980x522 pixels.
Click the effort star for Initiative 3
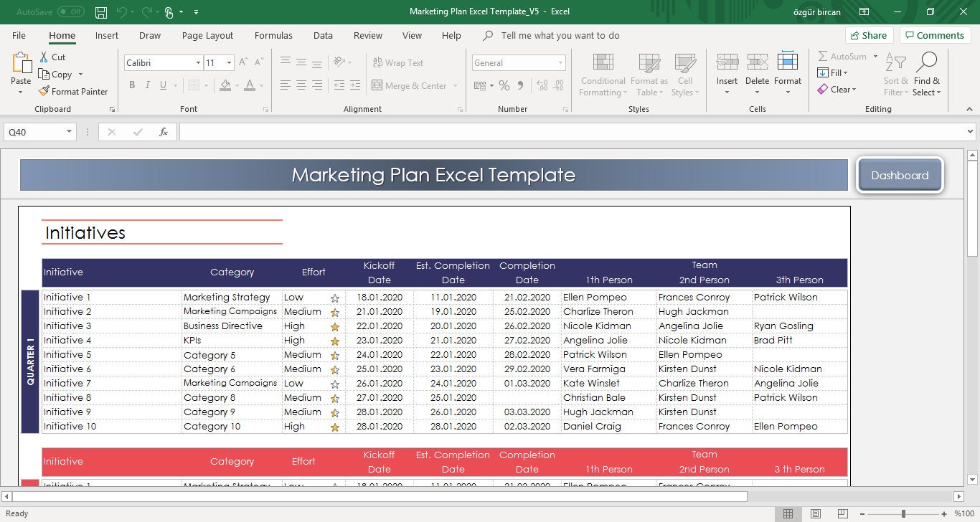pos(334,326)
